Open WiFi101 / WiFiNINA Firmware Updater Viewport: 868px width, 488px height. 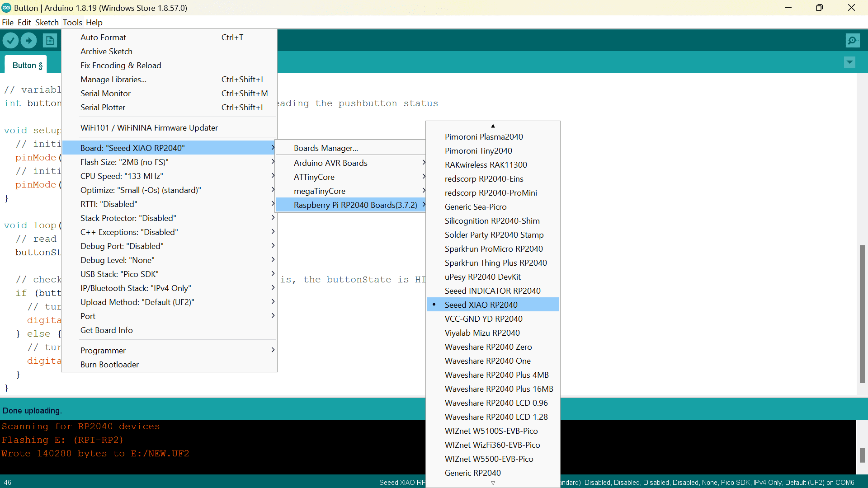point(169,127)
